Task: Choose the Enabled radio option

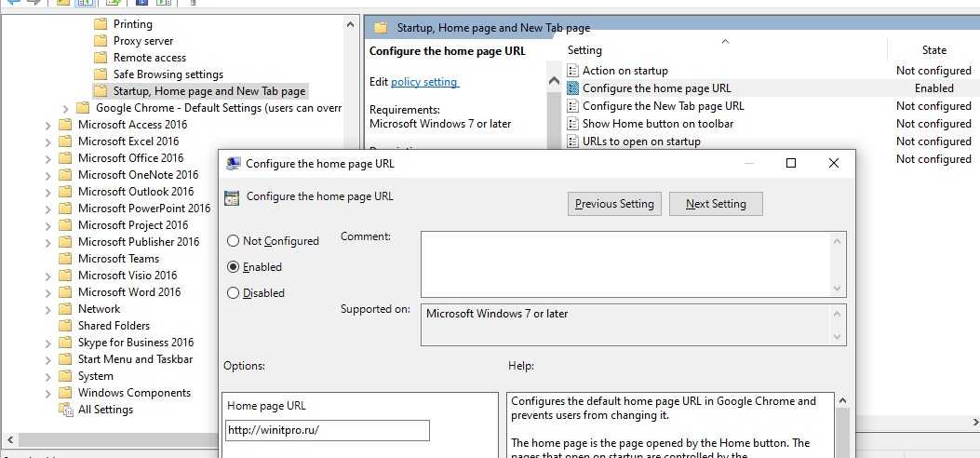Action: tap(233, 267)
